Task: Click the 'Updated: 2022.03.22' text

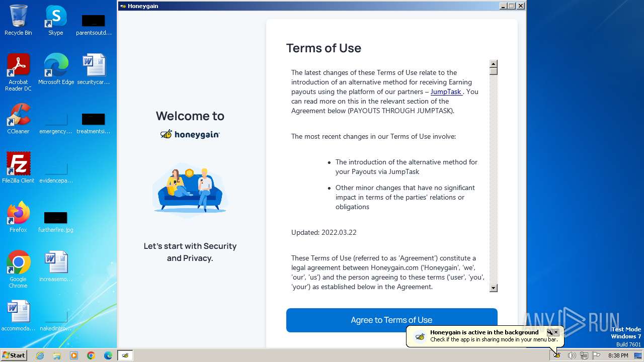Action: click(324, 232)
